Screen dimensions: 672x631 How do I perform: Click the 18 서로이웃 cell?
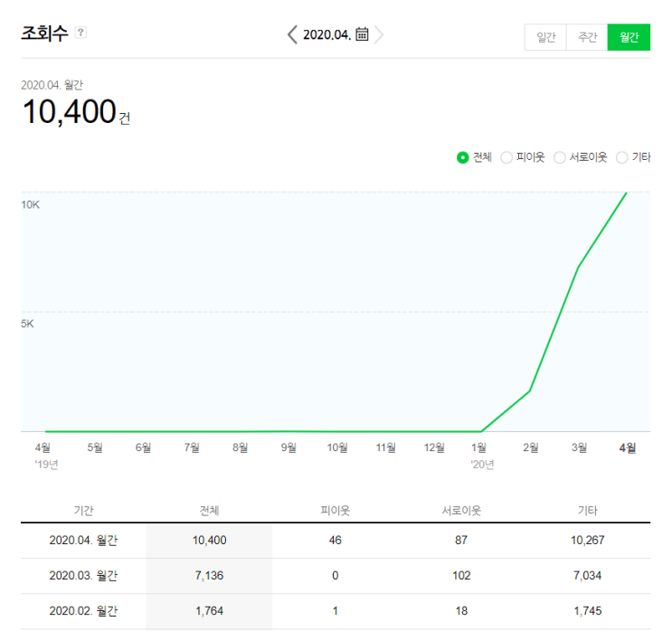[x=461, y=611]
